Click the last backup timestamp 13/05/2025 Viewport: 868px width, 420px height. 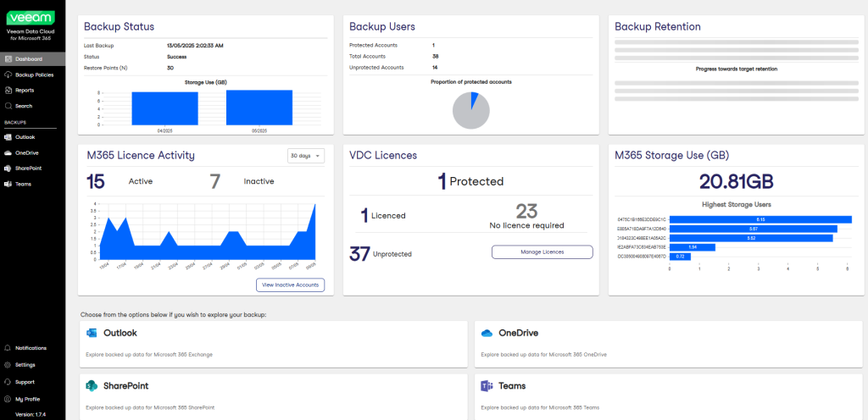(196, 46)
